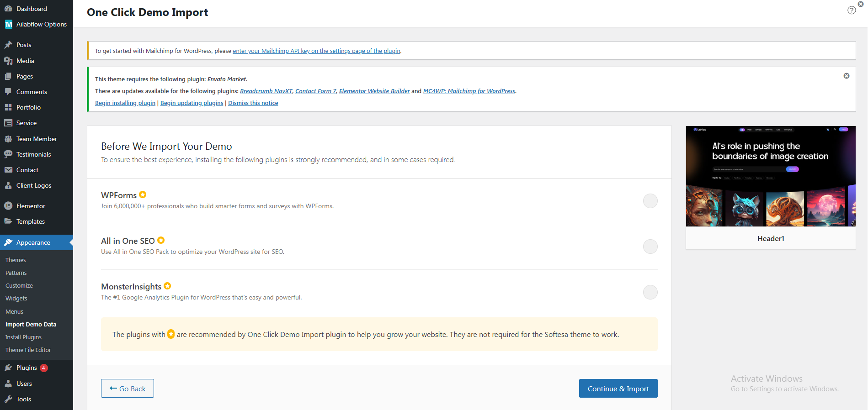Open the Themes submenu item
Image resolution: width=868 pixels, height=410 pixels.
pyautogui.click(x=16, y=260)
